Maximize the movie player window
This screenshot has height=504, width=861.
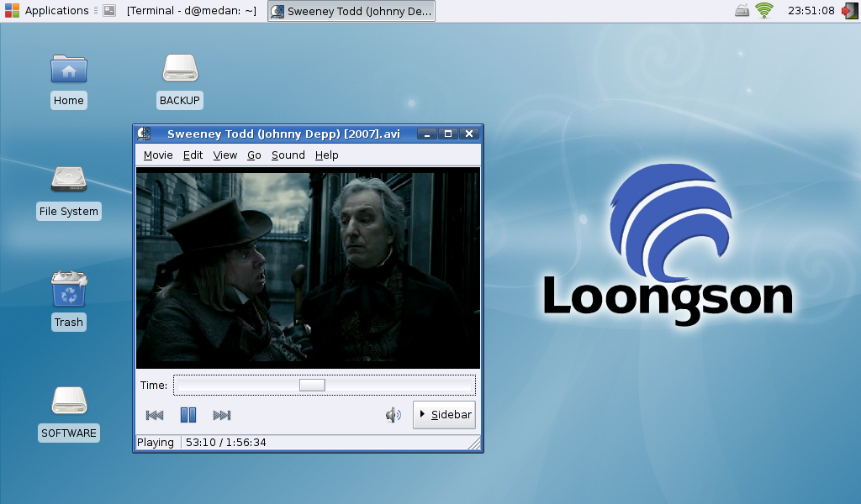click(x=448, y=134)
